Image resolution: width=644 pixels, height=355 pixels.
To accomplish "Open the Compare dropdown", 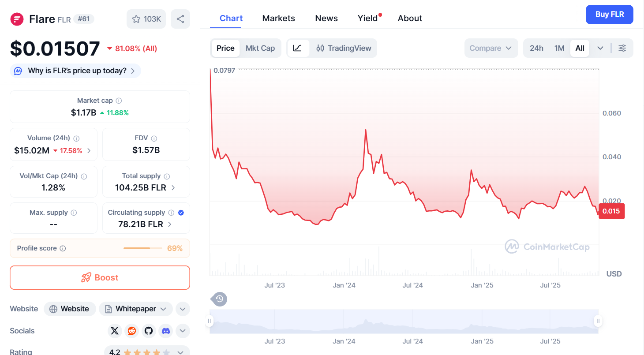I will [491, 48].
